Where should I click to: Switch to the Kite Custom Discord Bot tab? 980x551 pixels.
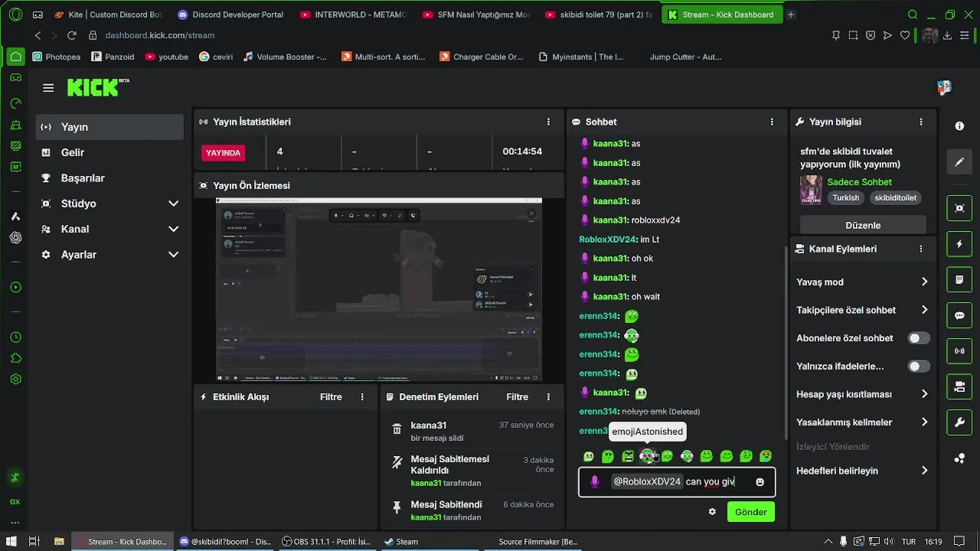click(x=108, y=15)
